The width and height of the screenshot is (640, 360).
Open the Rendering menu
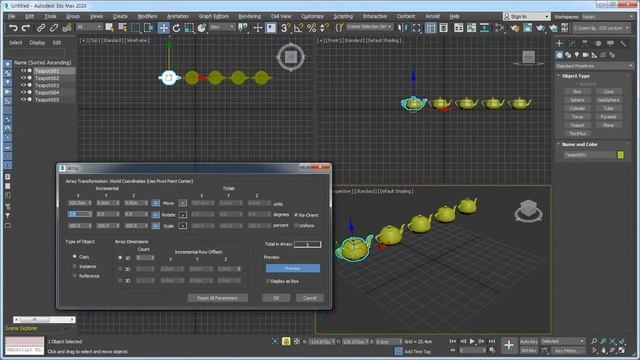pos(249,16)
